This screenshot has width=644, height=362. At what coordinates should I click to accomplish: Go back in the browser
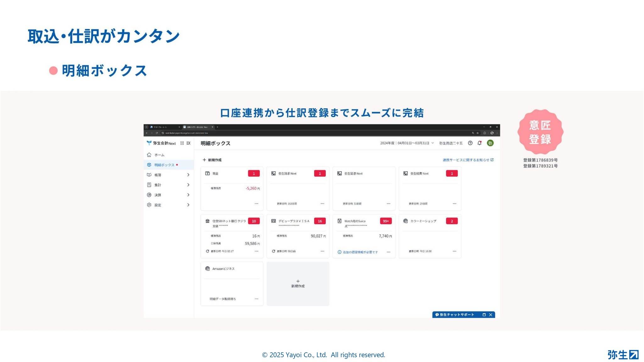point(147,133)
